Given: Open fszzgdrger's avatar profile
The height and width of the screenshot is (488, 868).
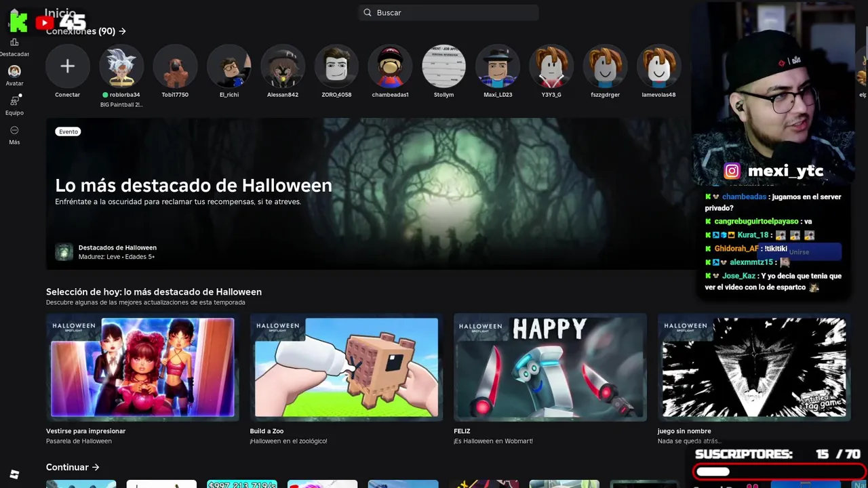Looking at the screenshot, I should 605,66.
